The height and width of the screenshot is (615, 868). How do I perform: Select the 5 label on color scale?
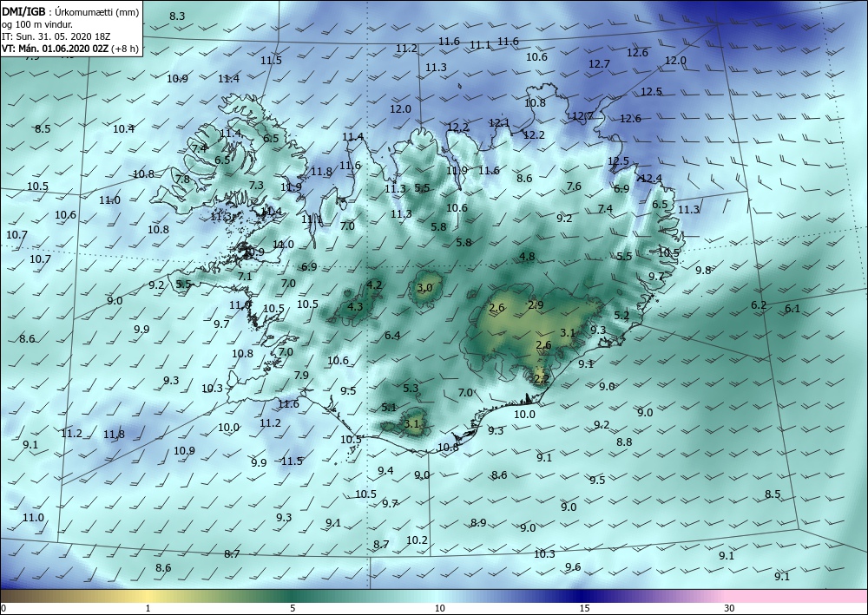[293, 609]
